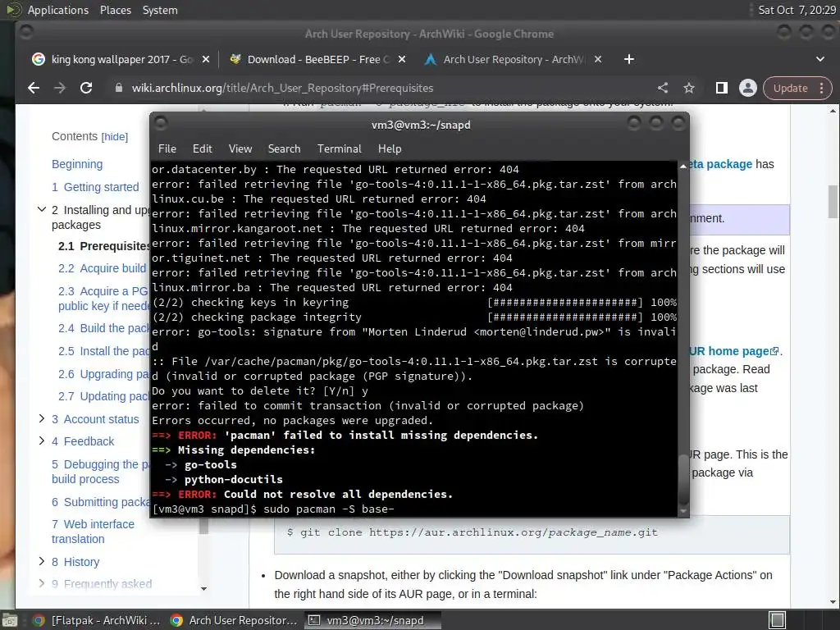This screenshot has height=630, width=840.
Task: Click the desktop logo beside Applications
Action: (13, 10)
